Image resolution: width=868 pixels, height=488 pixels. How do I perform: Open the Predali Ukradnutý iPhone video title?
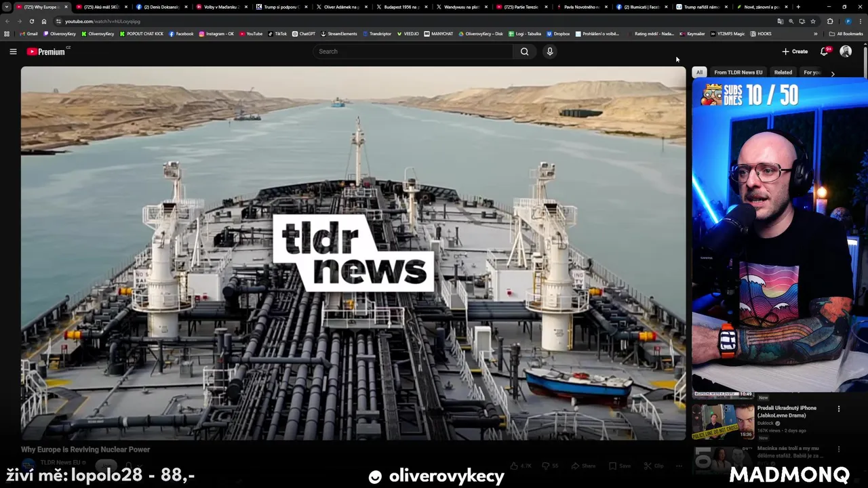[787, 411]
